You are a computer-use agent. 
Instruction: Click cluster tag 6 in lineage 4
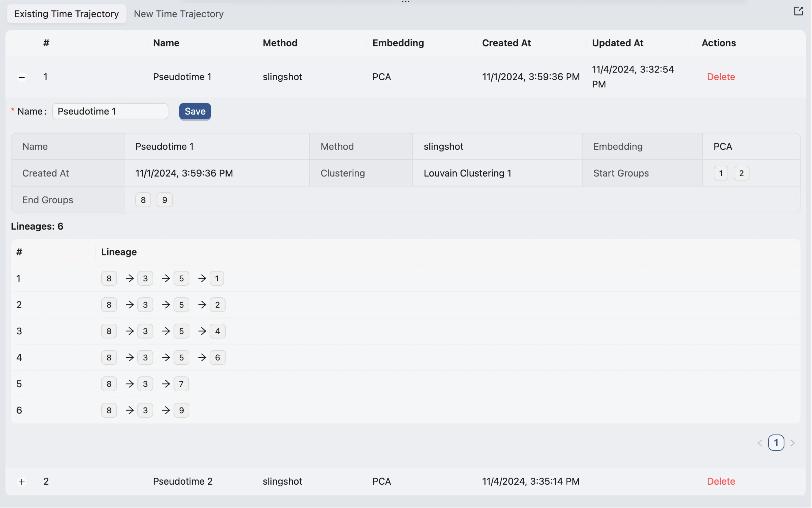click(217, 357)
